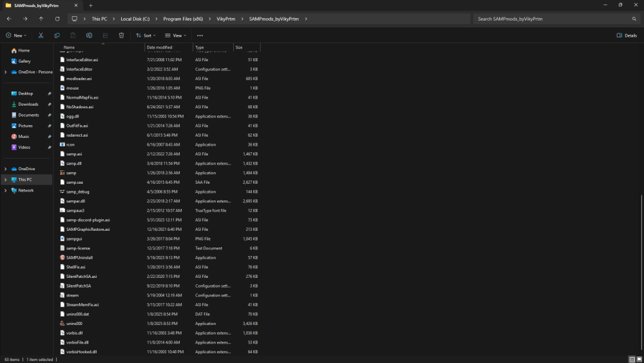Click the Delete trash icon
This screenshot has height=363, width=644.
coord(121,35)
